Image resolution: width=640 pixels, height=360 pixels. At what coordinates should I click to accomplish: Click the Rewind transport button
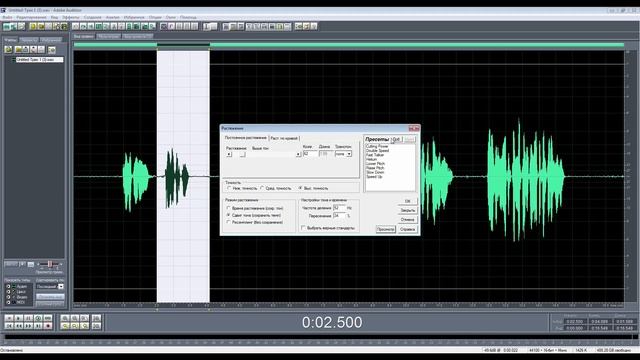pyautogui.click(x=18, y=326)
